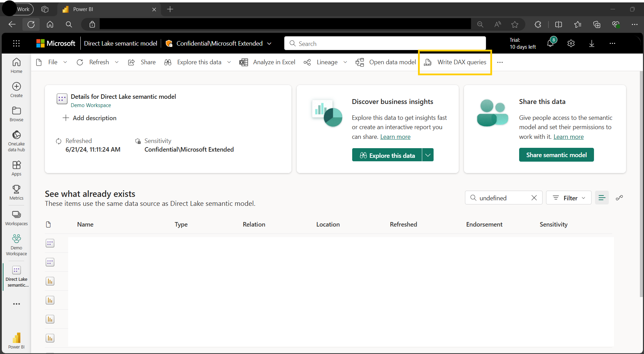Image resolution: width=644 pixels, height=354 pixels.
Task: Go to Metrics in left navigation
Action: (x=17, y=192)
